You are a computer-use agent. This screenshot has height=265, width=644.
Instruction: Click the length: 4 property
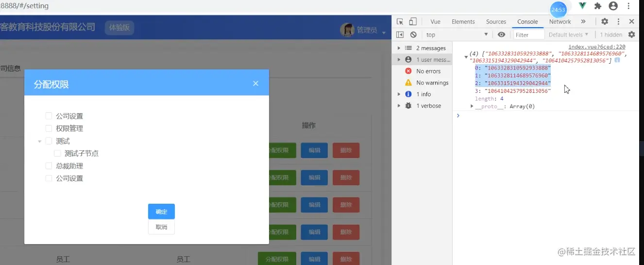[489, 99]
